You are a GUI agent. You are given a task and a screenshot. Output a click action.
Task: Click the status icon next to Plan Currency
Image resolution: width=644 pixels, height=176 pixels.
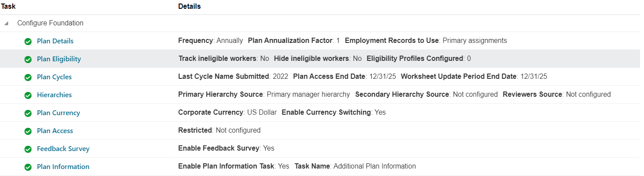point(28,113)
